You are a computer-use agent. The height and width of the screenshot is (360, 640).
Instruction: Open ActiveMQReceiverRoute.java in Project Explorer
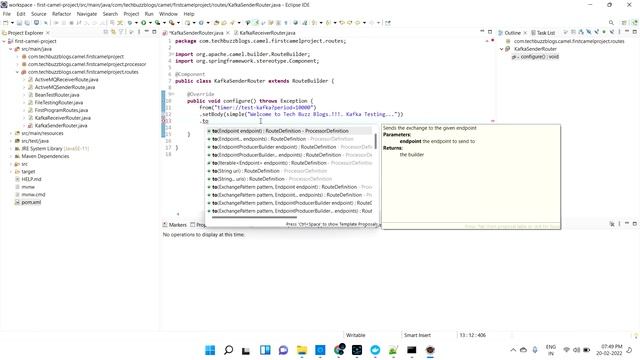tap(66, 80)
